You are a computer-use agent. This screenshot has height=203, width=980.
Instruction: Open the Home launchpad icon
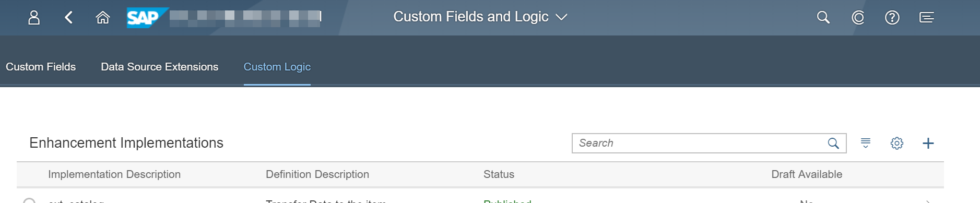click(103, 18)
